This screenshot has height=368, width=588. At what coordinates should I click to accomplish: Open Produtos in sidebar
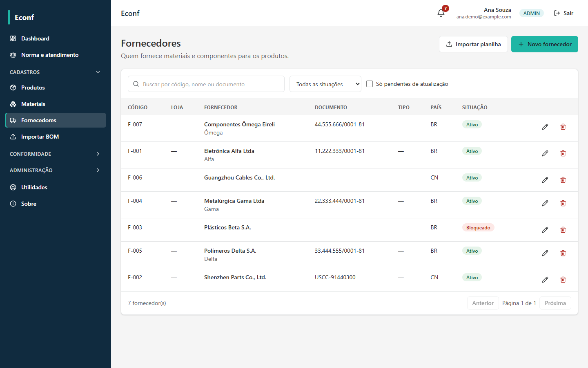(x=56, y=88)
